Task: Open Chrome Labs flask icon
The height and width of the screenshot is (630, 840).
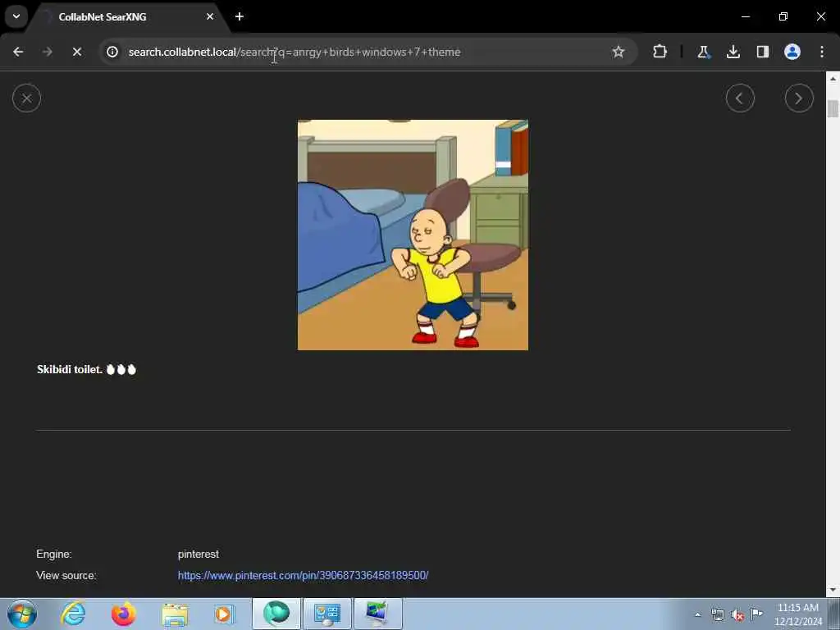Action: click(x=703, y=52)
